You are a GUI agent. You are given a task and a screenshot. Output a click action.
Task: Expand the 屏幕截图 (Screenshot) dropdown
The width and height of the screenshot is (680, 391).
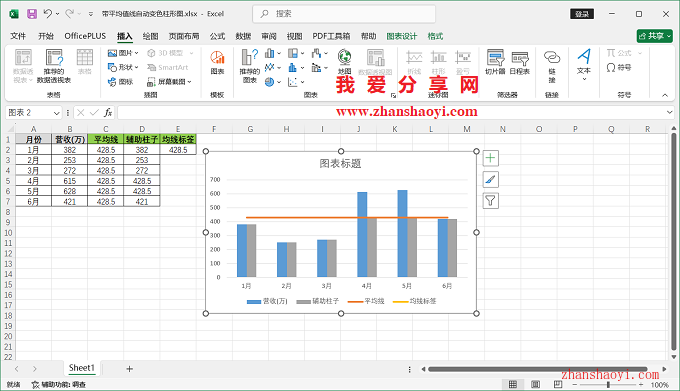point(190,81)
